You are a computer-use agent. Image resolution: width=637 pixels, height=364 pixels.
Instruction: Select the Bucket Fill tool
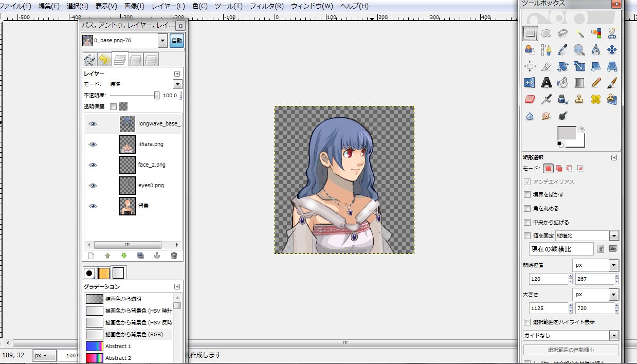pos(563,82)
